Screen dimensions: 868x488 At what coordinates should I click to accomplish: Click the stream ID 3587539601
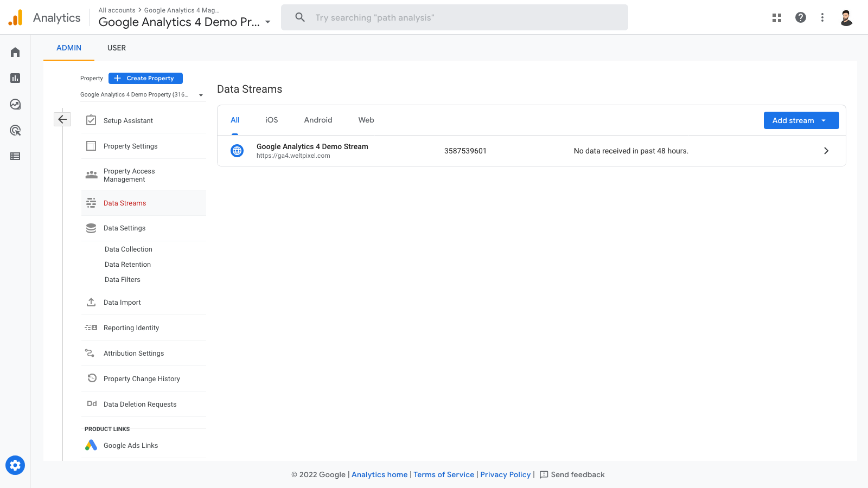tap(465, 151)
